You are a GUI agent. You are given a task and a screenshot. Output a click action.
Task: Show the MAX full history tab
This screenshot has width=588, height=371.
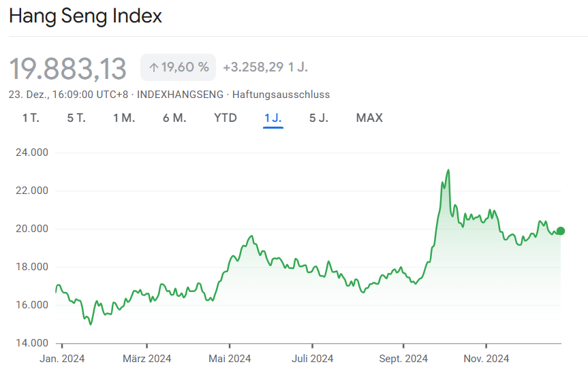(x=369, y=118)
